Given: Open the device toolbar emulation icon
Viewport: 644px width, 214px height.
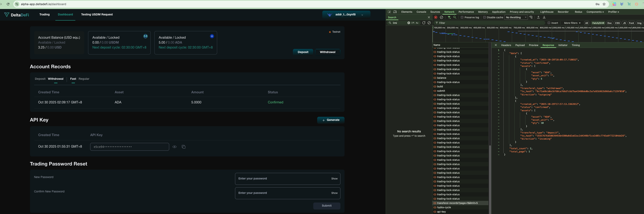Looking at the screenshot, I should (395, 12).
